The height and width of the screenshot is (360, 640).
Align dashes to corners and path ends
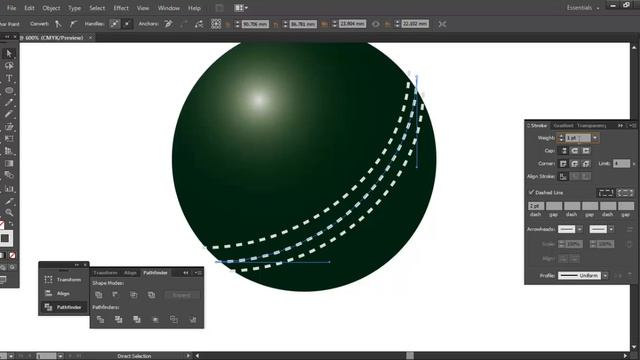point(624,192)
